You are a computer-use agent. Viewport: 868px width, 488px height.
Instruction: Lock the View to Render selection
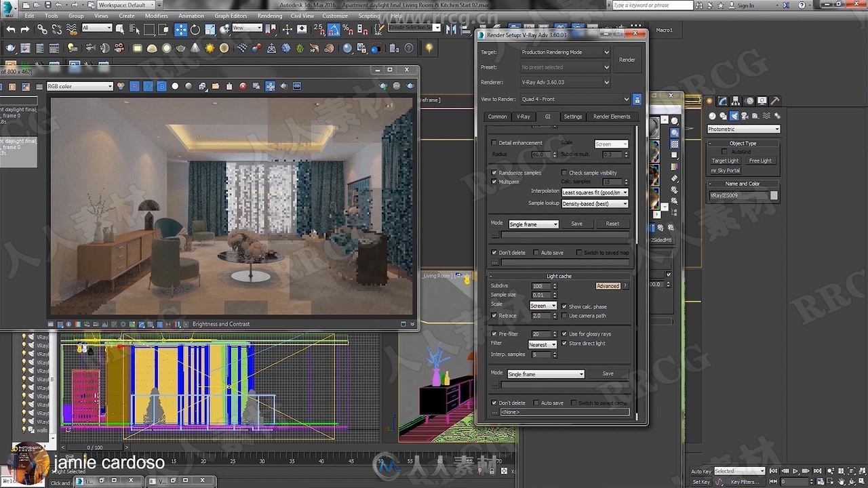coord(637,100)
